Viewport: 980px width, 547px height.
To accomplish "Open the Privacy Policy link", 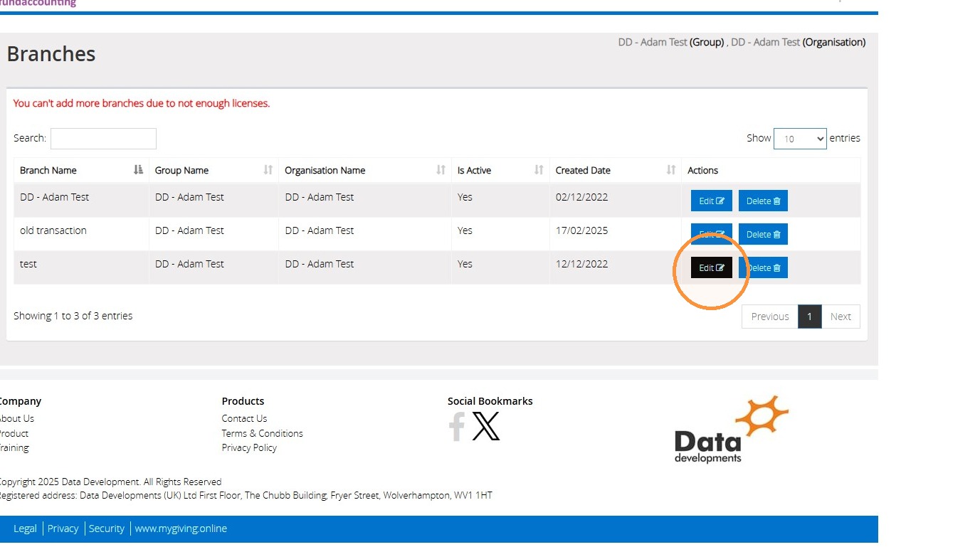I will coord(249,447).
